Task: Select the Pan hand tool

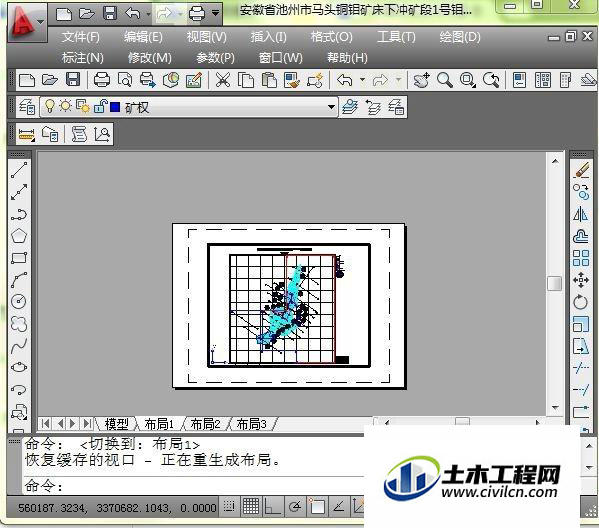Action: click(422, 80)
